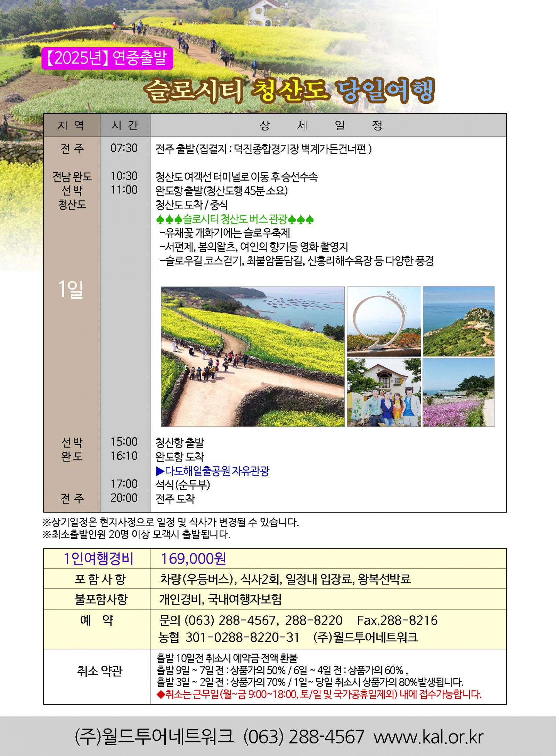The width and height of the screenshot is (556, 756).
Task: Click note '※최소출발인원 20명 이상 모객시 출발됩니다.'
Action: point(136,534)
